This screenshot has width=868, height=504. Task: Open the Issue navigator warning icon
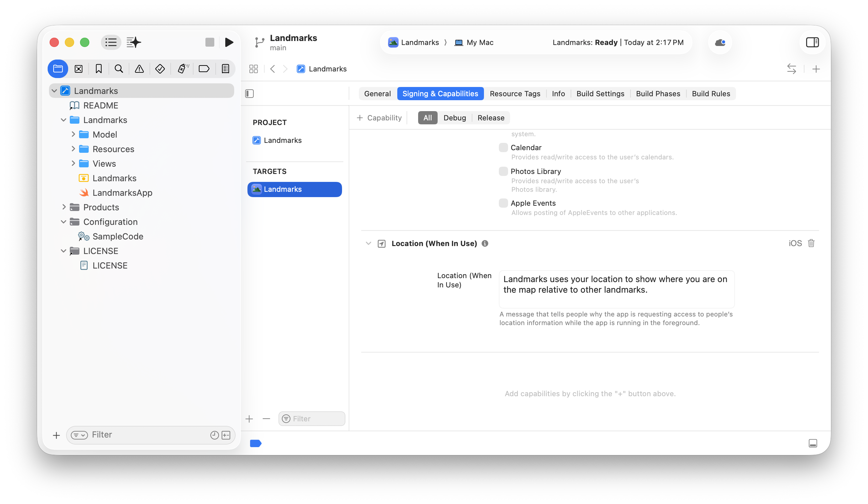click(x=139, y=69)
